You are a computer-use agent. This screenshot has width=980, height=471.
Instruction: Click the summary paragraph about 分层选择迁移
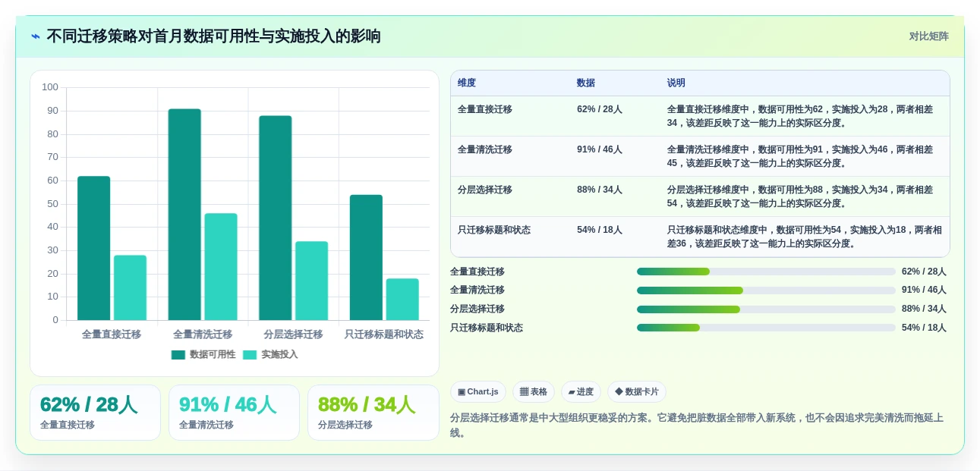697,425
